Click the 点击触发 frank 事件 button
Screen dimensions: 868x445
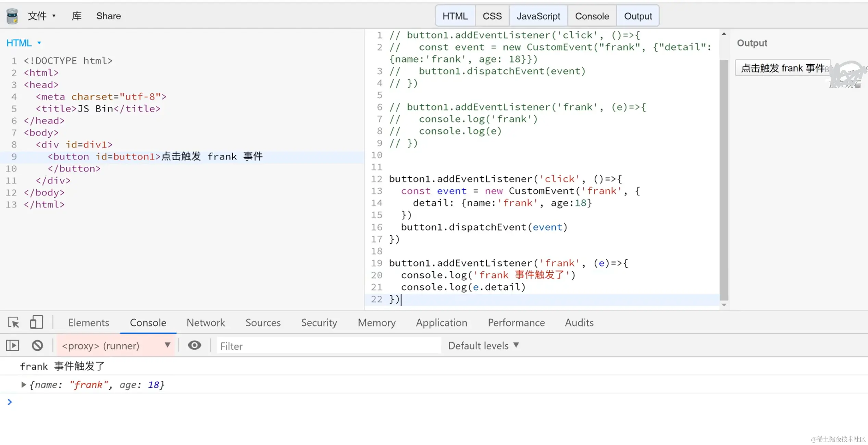[x=782, y=68]
